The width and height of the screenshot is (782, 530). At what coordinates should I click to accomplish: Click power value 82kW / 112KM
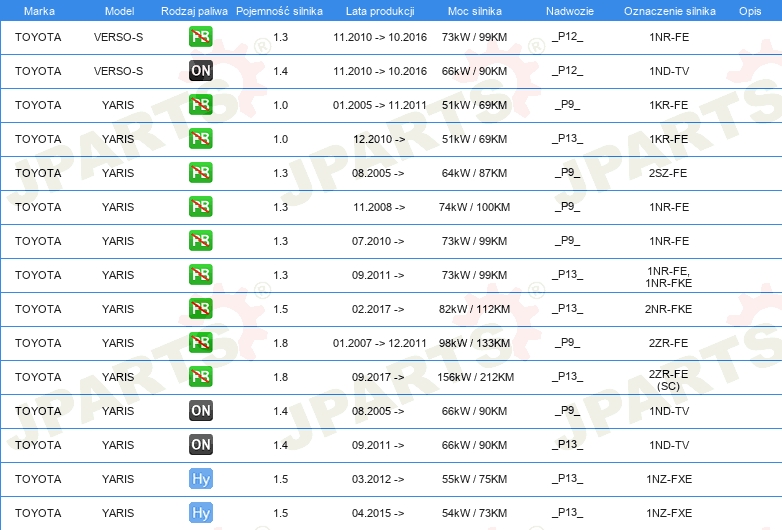(x=474, y=309)
